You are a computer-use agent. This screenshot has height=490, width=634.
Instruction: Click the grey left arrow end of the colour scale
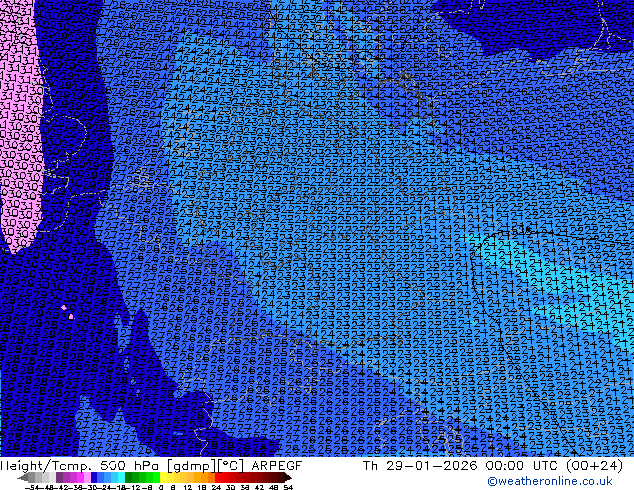pos(23,477)
